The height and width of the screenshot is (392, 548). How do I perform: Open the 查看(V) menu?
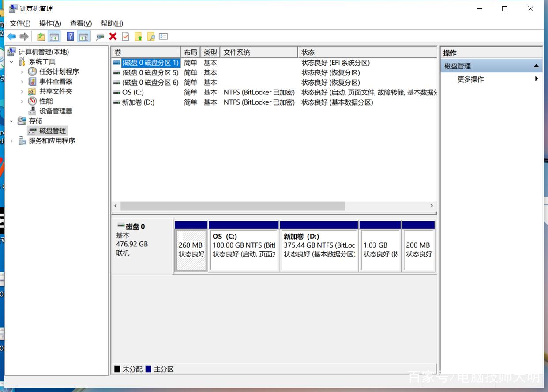tap(81, 23)
